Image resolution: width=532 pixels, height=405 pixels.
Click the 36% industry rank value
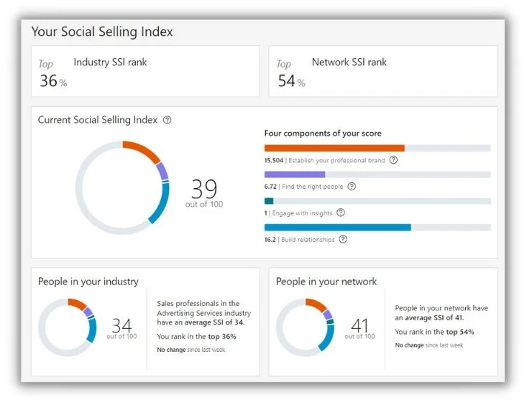click(x=53, y=81)
